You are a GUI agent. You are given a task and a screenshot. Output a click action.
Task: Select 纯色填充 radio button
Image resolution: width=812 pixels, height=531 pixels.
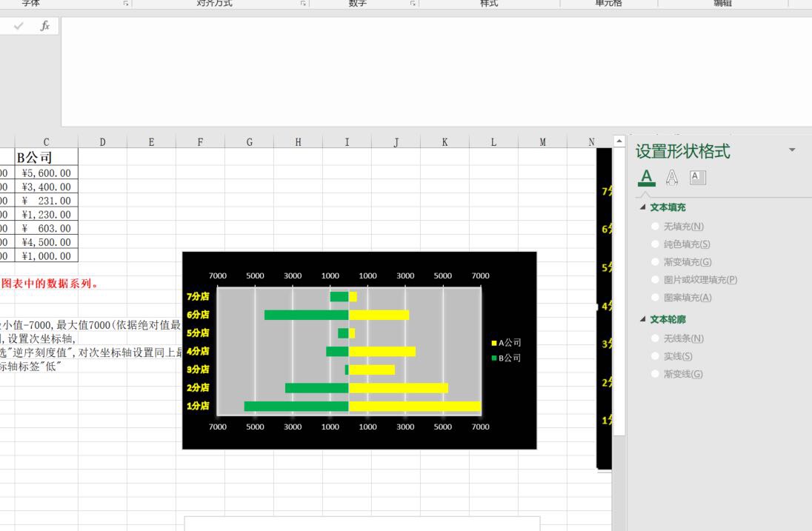[x=655, y=244]
